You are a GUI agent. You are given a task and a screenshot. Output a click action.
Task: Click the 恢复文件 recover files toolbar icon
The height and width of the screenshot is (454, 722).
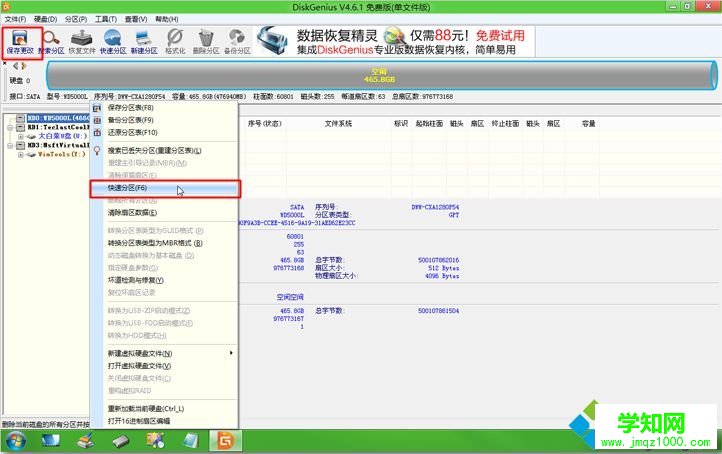tap(82, 42)
